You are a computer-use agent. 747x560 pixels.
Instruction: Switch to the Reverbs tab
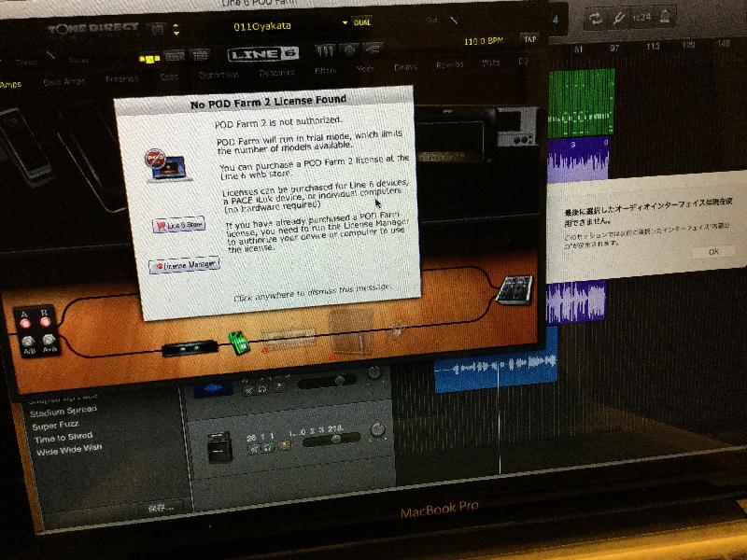point(450,64)
